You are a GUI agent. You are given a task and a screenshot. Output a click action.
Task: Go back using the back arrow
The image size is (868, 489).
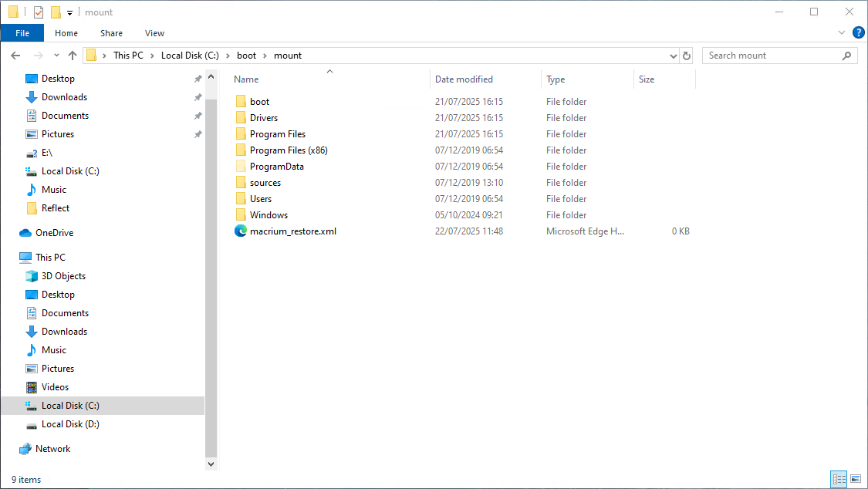[x=15, y=56]
